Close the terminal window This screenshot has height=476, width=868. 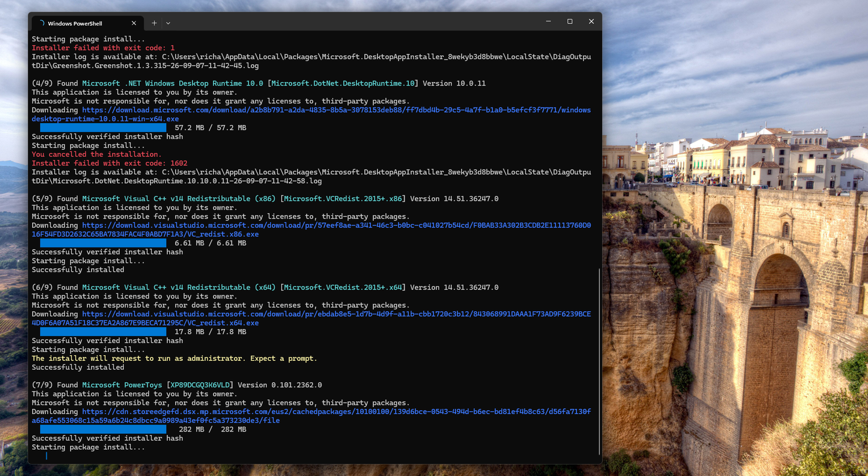click(591, 21)
